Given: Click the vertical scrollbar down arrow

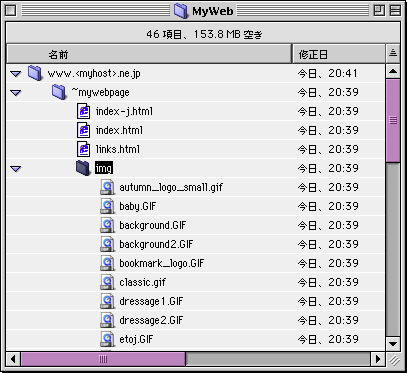Looking at the screenshot, I should pyautogui.click(x=393, y=344).
